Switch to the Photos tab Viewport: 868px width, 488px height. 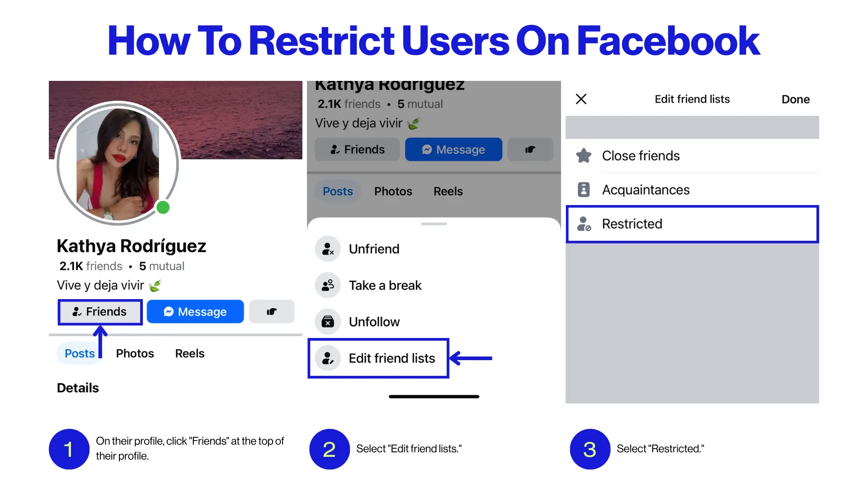[x=135, y=353]
